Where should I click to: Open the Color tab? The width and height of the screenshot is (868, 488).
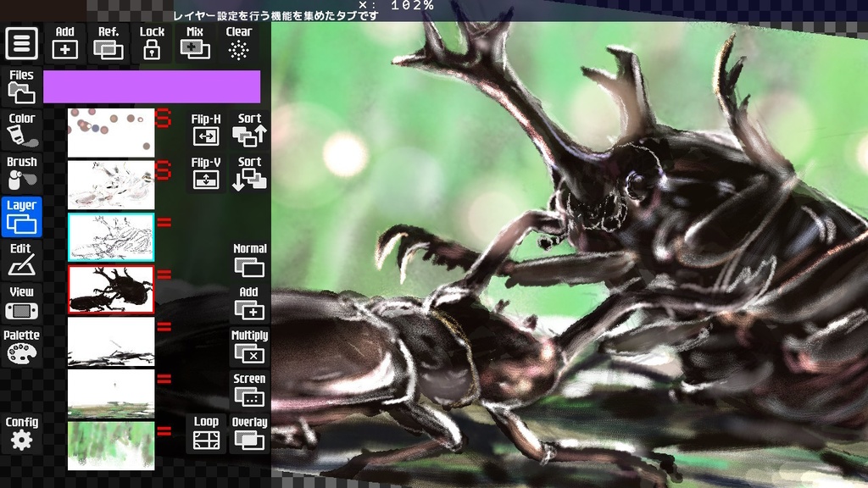21,130
